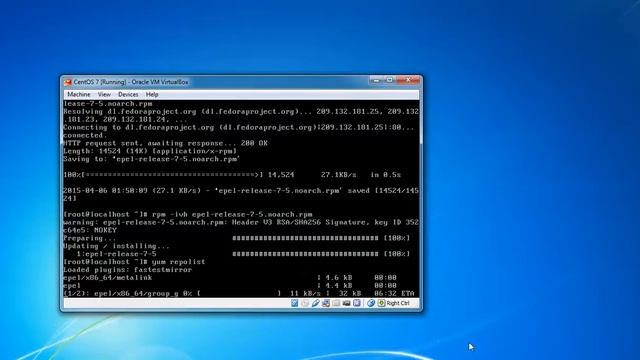Click the 'HTTP request sent, awaiting response' line
The width and height of the screenshot is (640, 360).
click(165, 143)
